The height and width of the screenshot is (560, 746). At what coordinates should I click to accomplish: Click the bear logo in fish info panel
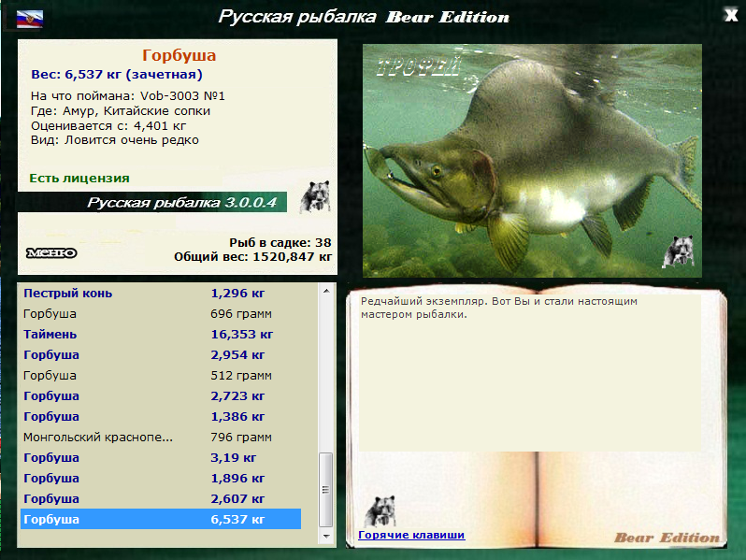[x=314, y=196]
